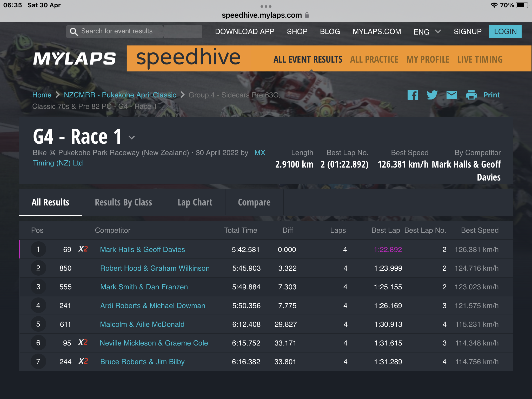Screen dimensions: 532x399
Task: Open the Compare tab
Action: click(254, 202)
